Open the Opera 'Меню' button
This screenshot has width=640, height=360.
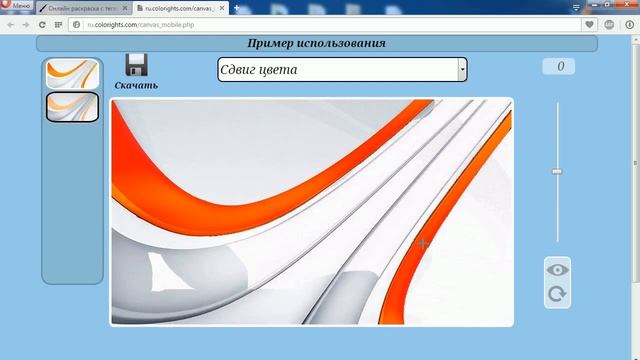coord(17,5)
